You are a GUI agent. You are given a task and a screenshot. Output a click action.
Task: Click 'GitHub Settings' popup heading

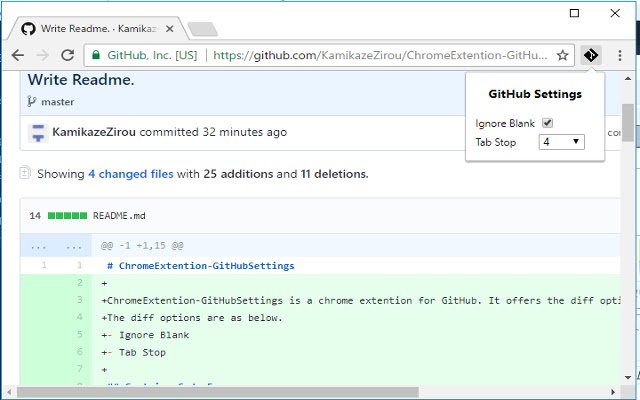(535, 94)
